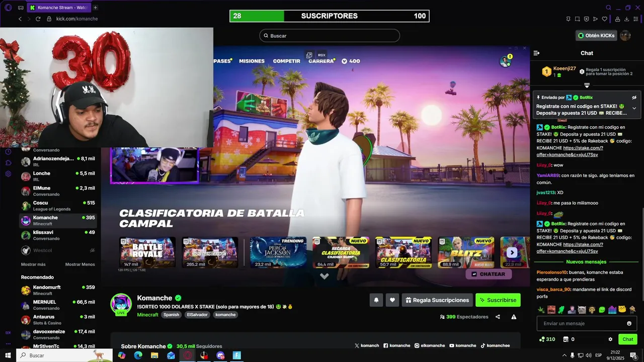The height and width of the screenshot is (362, 644).
Task: Click the new tab plus icon
Action: click(x=95, y=8)
